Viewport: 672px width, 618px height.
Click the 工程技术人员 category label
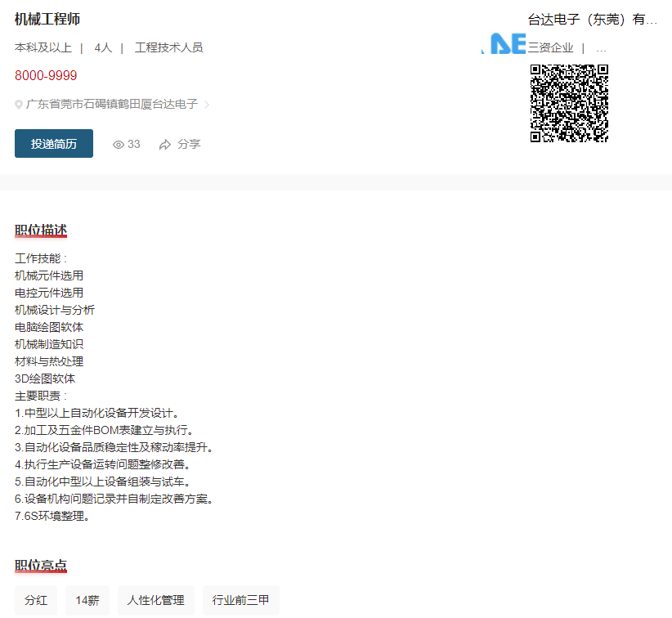[x=168, y=47]
